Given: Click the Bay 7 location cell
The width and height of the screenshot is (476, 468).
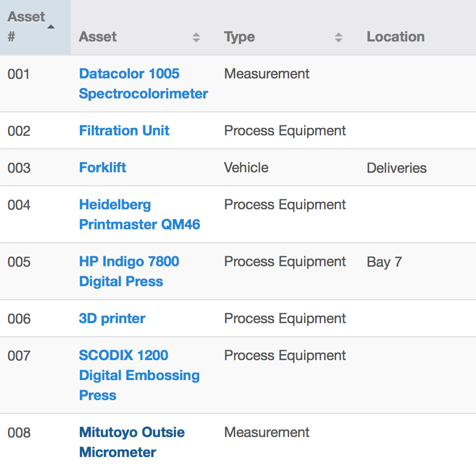Looking at the screenshot, I should (384, 262).
